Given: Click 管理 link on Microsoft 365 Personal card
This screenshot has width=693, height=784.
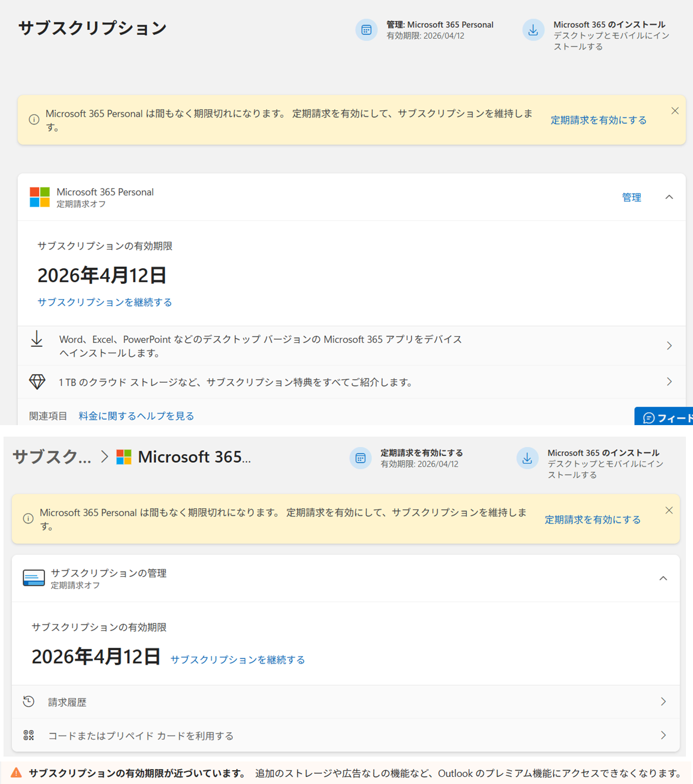Looking at the screenshot, I should (632, 197).
